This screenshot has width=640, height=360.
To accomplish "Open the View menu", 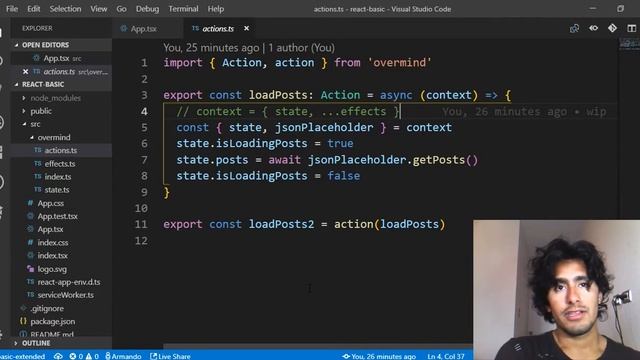I will (98, 9).
